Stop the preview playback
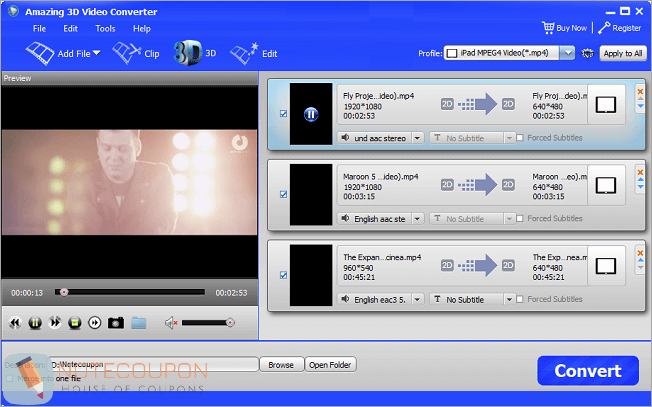The height and width of the screenshot is (407, 652). click(x=75, y=323)
